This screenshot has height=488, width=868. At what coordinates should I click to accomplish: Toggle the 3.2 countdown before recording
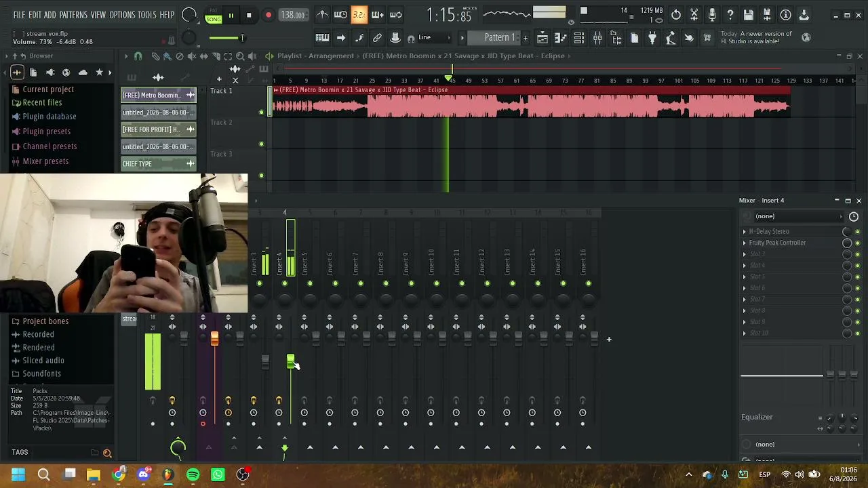[359, 15]
